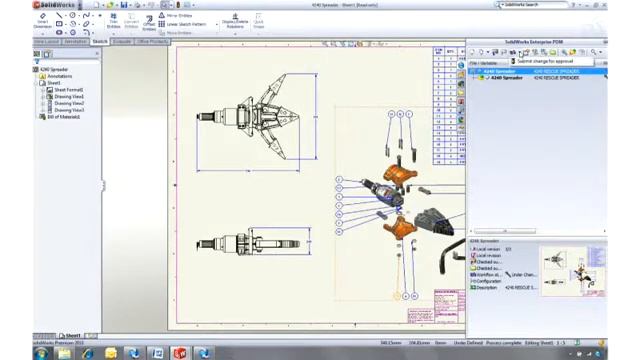
Task: Open Display/Delete Relations tool
Action: tap(235, 21)
